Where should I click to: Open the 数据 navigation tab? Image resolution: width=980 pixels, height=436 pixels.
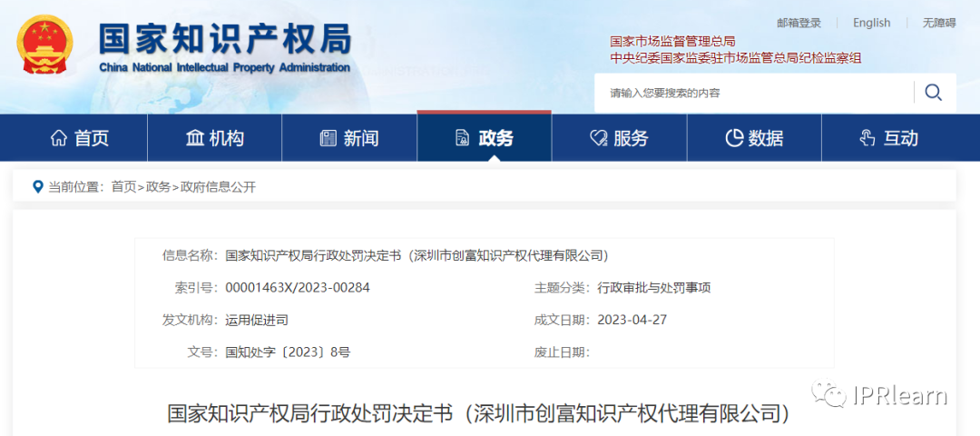(754, 138)
